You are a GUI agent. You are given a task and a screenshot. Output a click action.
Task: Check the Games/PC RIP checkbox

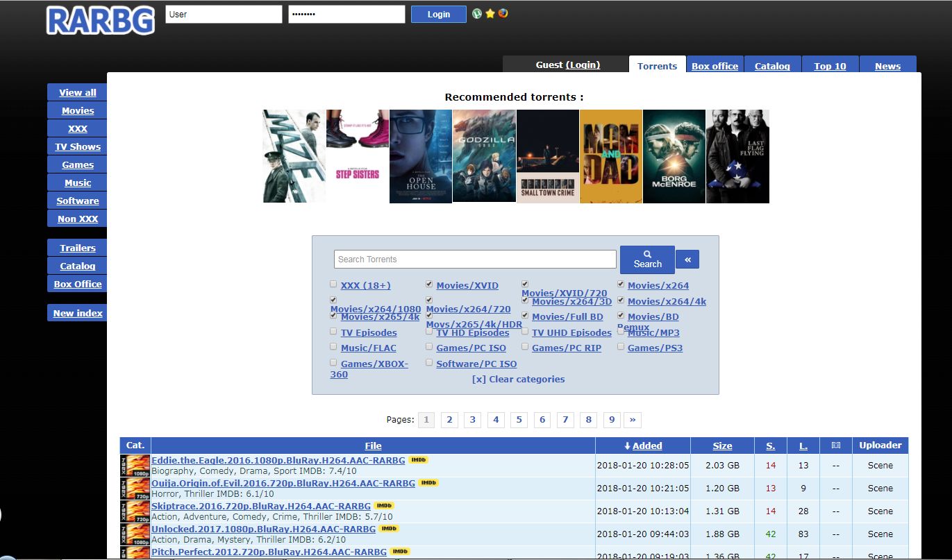click(x=525, y=346)
